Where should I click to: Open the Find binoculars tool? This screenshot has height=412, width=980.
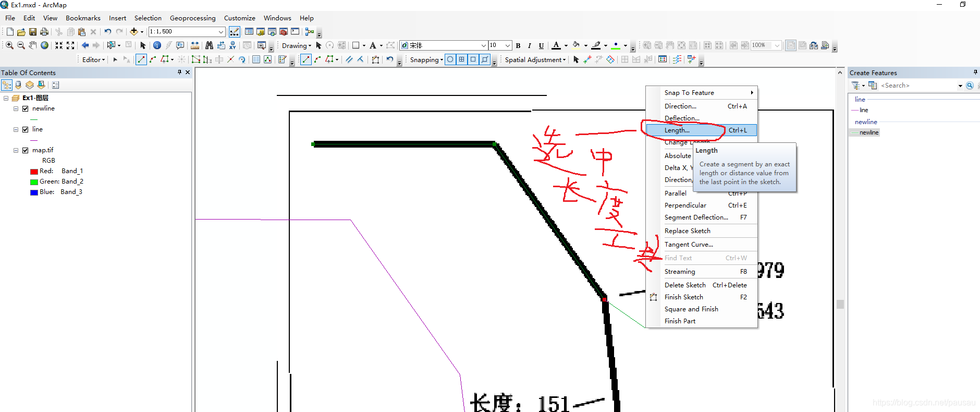point(209,45)
